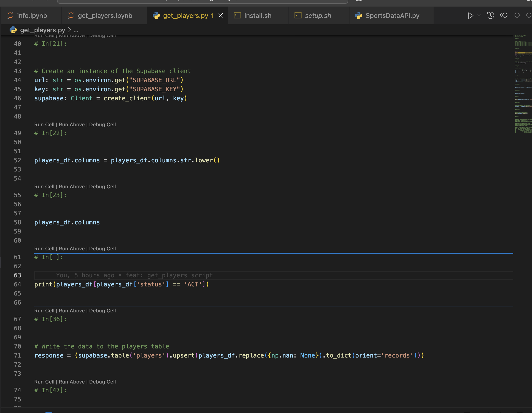Run Cell for the In[22] cell
The image size is (532, 413).
(44, 125)
